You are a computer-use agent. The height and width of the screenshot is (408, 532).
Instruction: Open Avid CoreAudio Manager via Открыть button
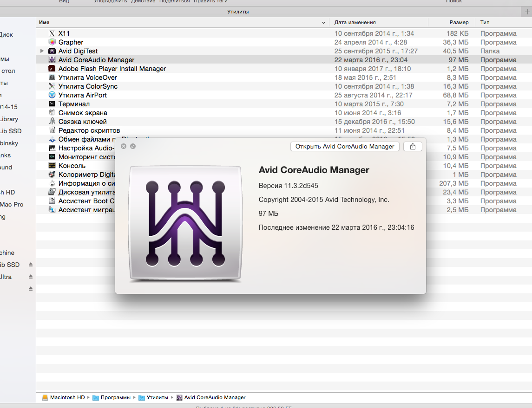coord(345,146)
